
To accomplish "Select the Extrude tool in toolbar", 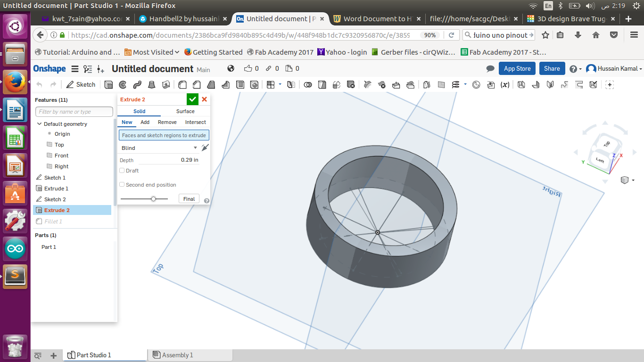I will click(x=109, y=85).
